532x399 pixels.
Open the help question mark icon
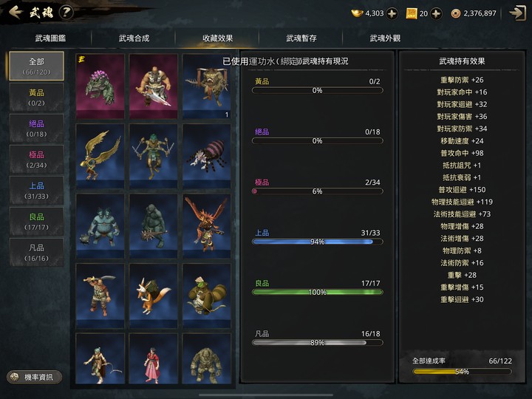pos(66,13)
